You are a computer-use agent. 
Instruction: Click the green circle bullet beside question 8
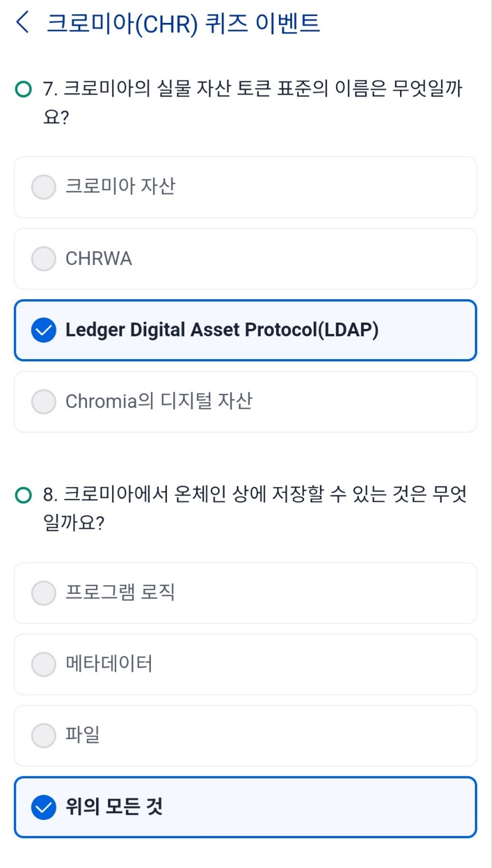tap(23, 495)
